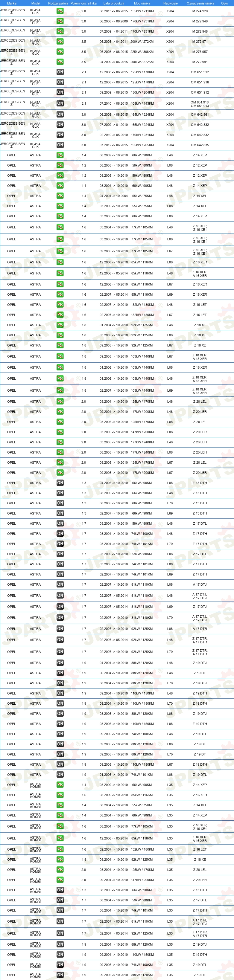Click diesel ON icon in Astra Kombi Z 19 DTL row
Image resolution: width=234 pixels, height=980 pixels.
(60, 965)
